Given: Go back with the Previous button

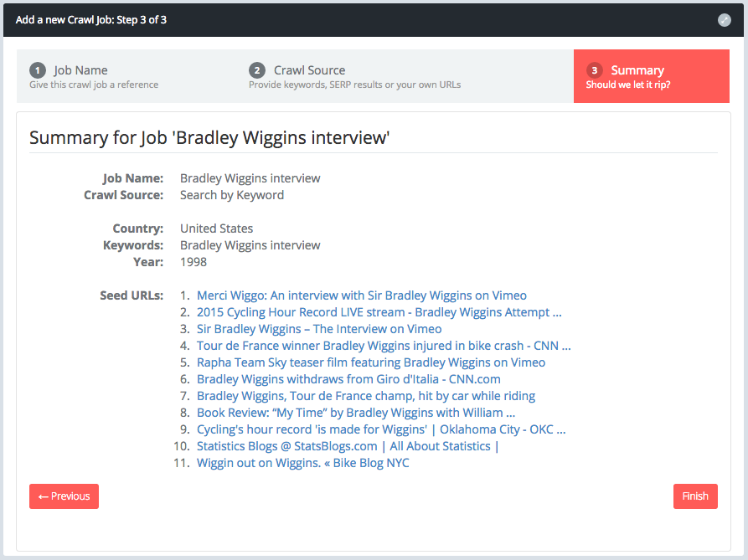Looking at the screenshot, I should 64,496.
